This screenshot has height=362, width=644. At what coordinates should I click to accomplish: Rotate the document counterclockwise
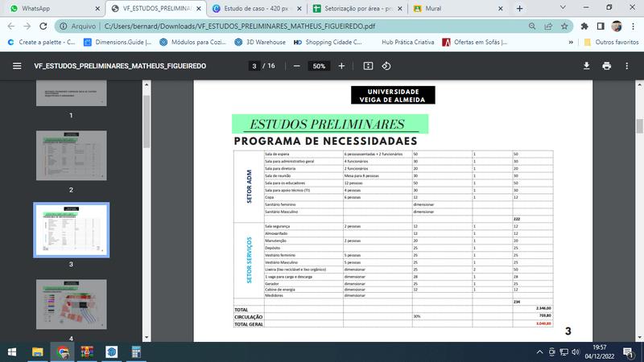click(x=386, y=66)
